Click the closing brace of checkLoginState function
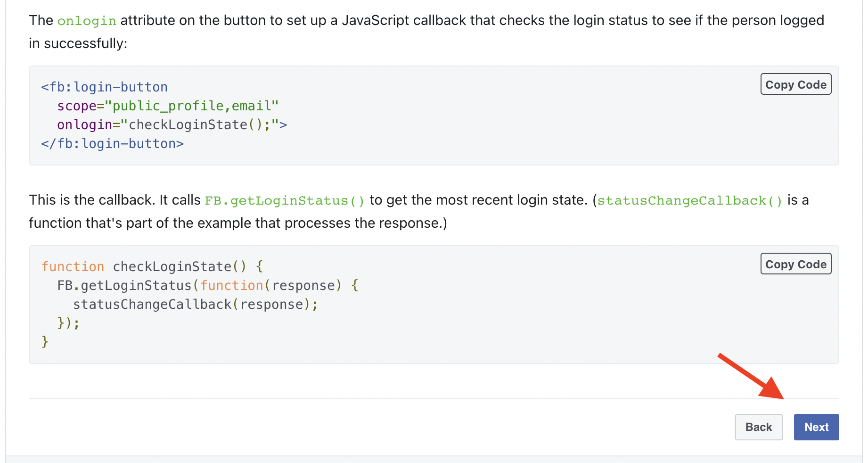This screenshot has width=868, height=463. tap(45, 341)
